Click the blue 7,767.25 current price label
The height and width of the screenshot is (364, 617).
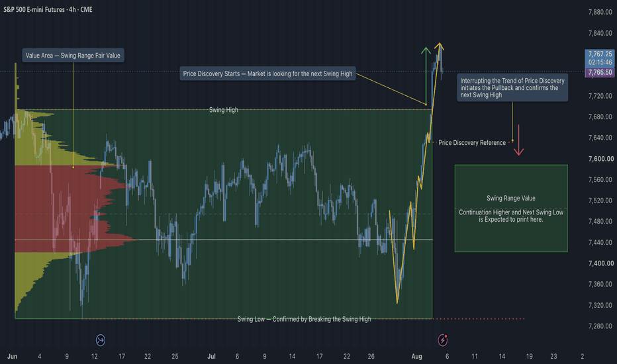[x=600, y=54]
